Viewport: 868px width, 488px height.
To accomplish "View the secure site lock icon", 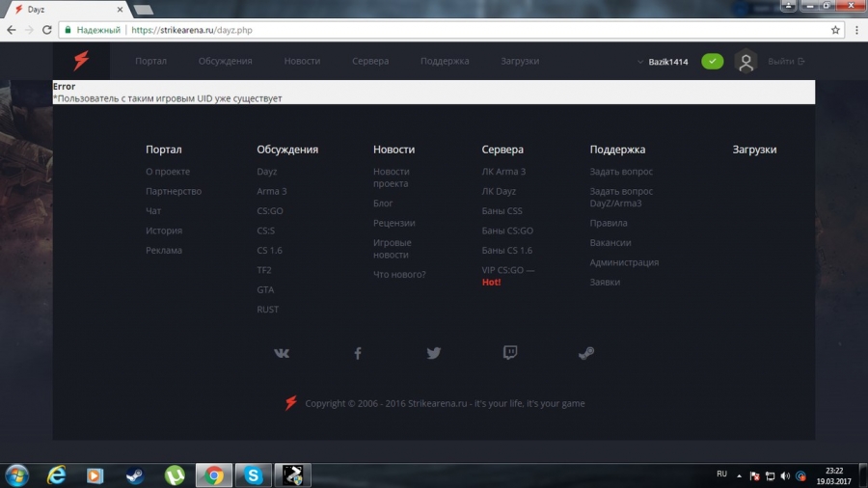I will pos(68,30).
